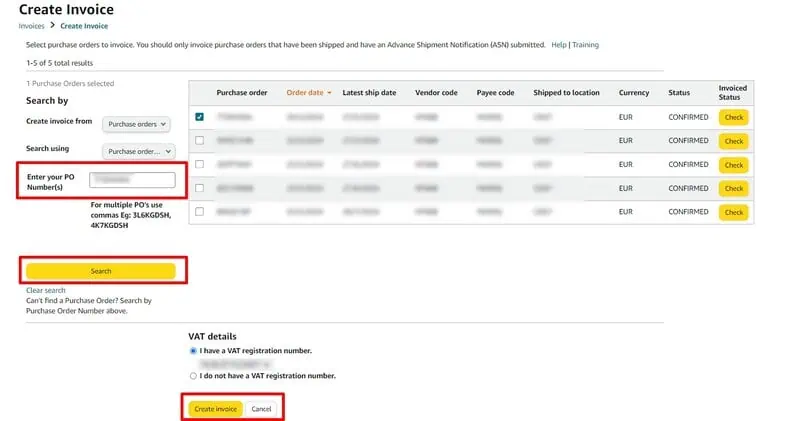Screen dimensions: 793x421
Task: Click the Currency column header
Action: [x=634, y=93]
